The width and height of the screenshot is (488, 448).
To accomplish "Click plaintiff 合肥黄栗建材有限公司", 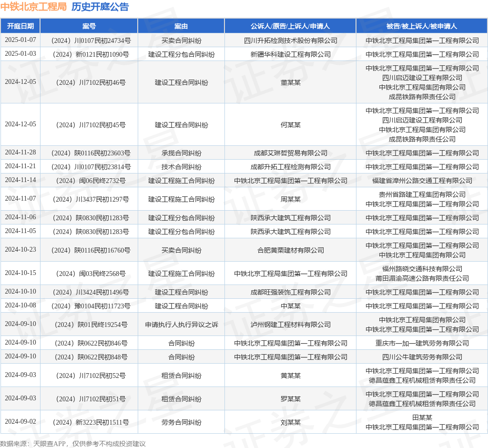I will (x=290, y=250).
